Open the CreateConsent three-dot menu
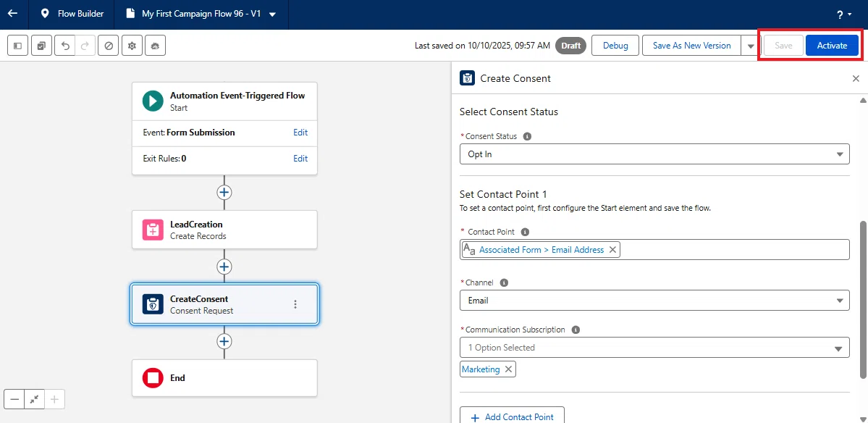The height and width of the screenshot is (423, 868). click(295, 304)
